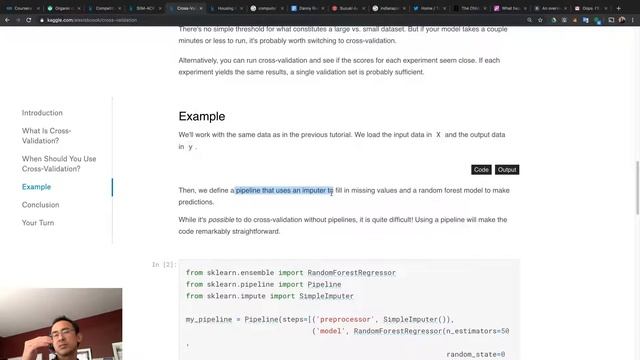Click the SimpleImputer import line

(x=269, y=296)
